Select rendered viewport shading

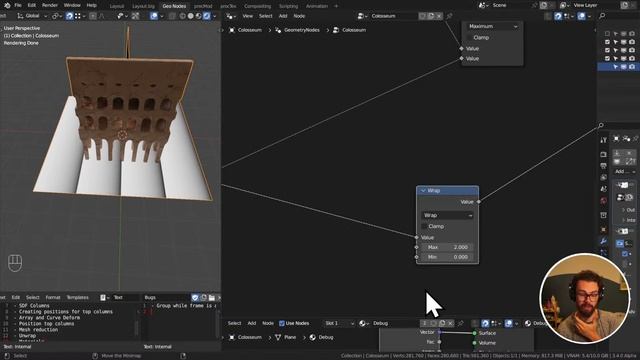[207, 16]
